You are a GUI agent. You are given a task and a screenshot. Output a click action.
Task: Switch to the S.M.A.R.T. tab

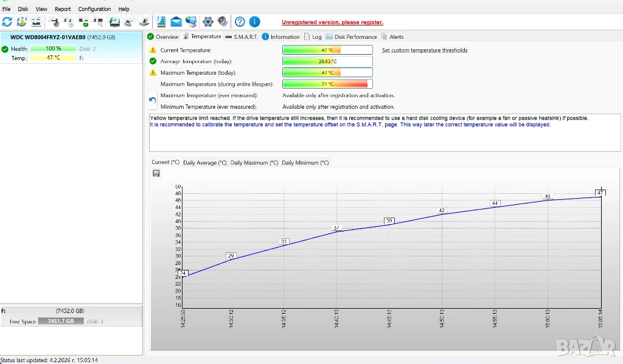(x=242, y=37)
